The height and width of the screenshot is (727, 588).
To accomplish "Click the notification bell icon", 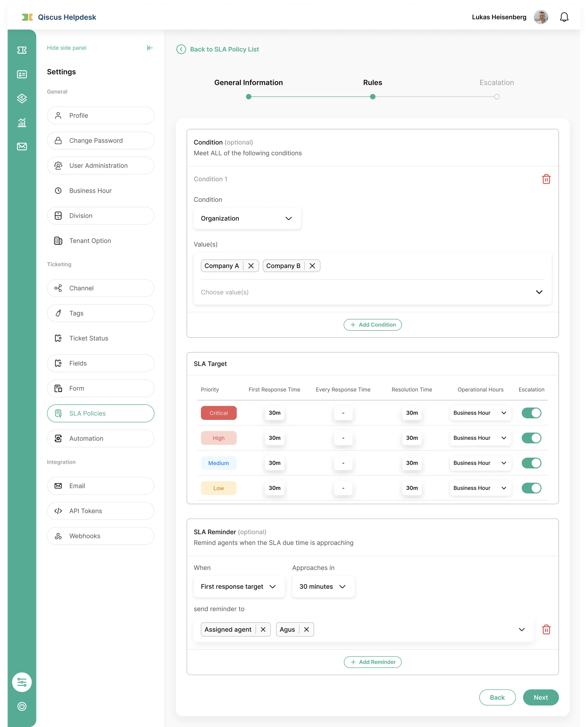I will click(x=564, y=17).
